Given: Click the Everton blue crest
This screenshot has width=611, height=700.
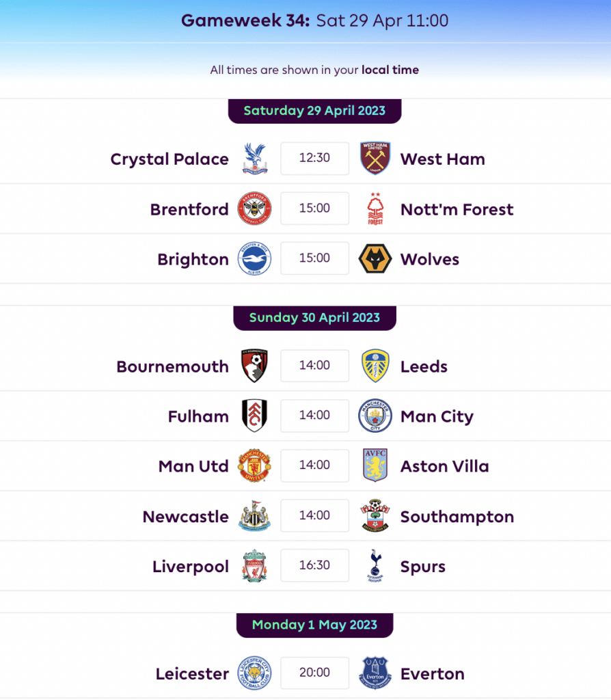Looking at the screenshot, I should [x=375, y=673].
